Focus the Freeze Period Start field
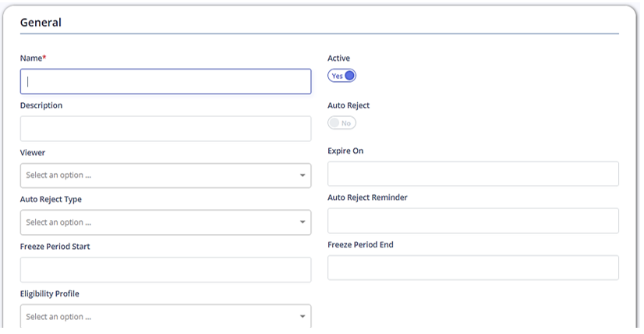The width and height of the screenshot is (644, 334). [x=165, y=270]
